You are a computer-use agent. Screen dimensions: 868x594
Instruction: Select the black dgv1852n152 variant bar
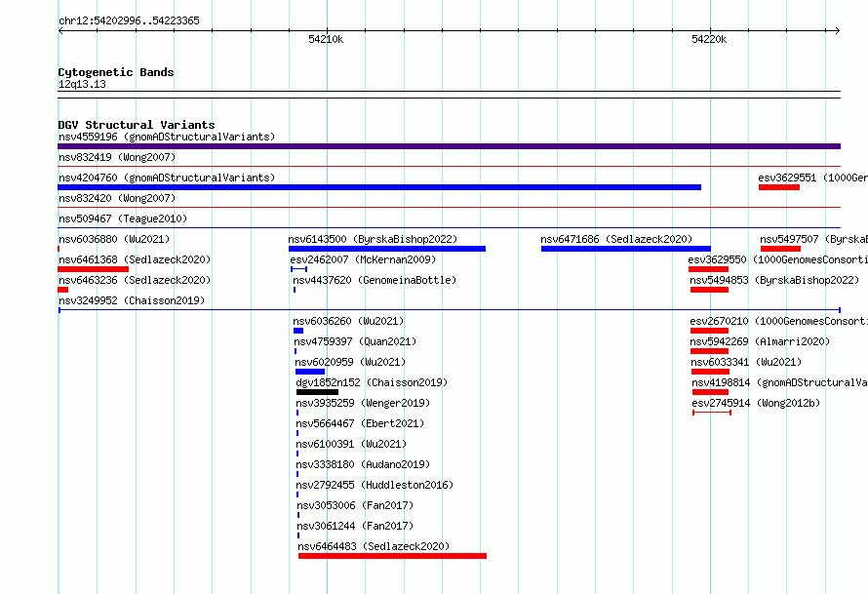point(317,392)
